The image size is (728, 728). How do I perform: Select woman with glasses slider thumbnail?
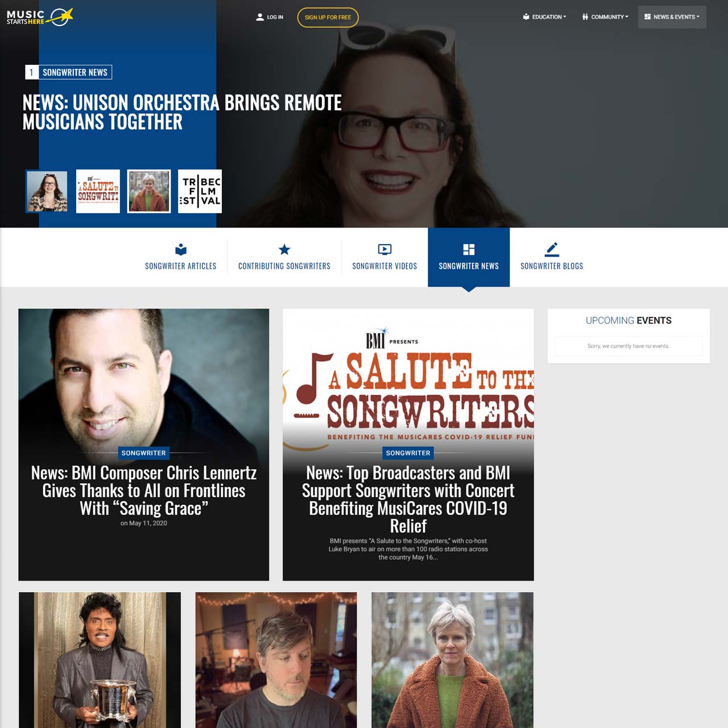click(47, 191)
